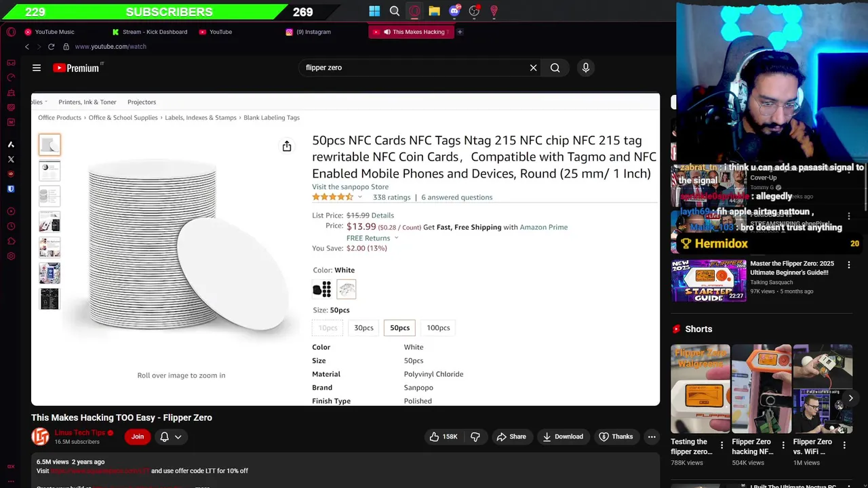Open options for Flipper Zero vs. WiFi short
868x488 pixels.
point(844,445)
